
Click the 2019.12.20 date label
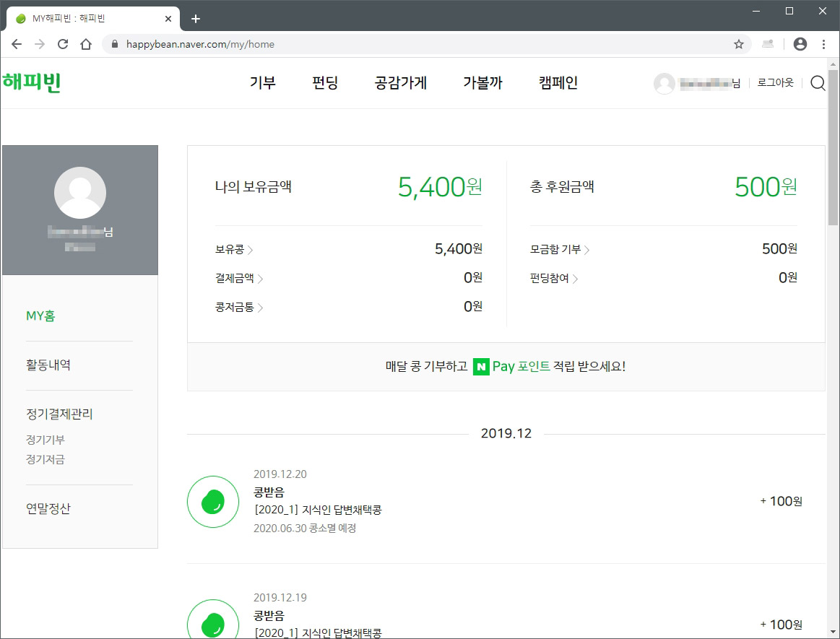tap(280, 474)
